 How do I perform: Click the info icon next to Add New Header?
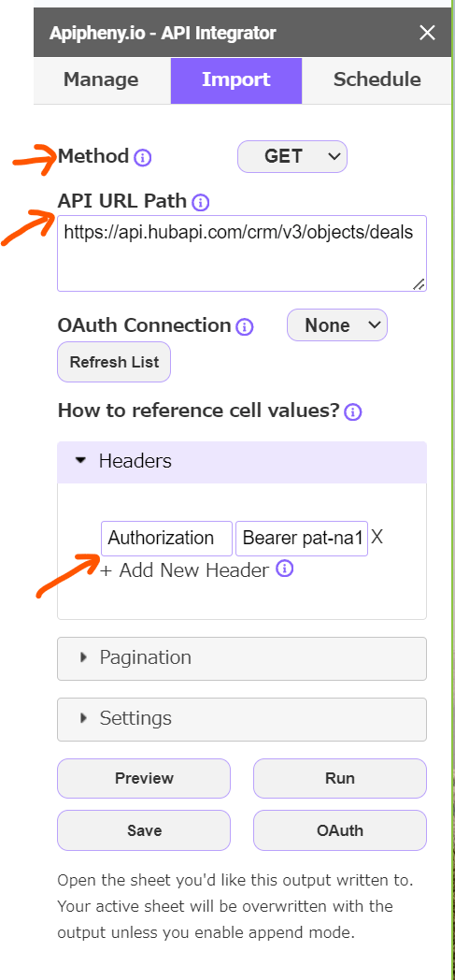pyautogui.click(x=285, y=569)
